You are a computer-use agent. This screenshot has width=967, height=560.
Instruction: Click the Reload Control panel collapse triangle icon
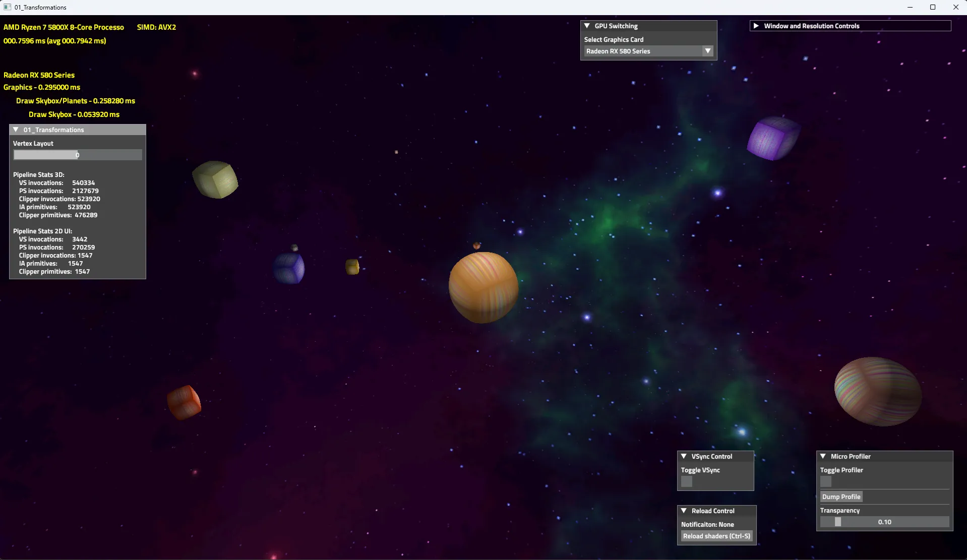(684, 511)
